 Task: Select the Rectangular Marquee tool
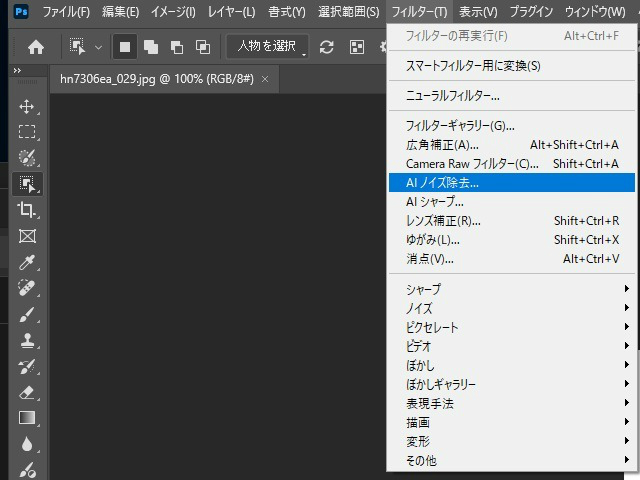pos(27,132)
